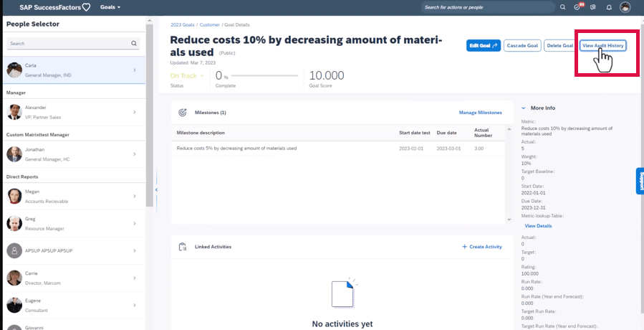Click the Linked Activities clipboard icon
The height and width of the screenshot is (330, 644).
click(182, 247)
